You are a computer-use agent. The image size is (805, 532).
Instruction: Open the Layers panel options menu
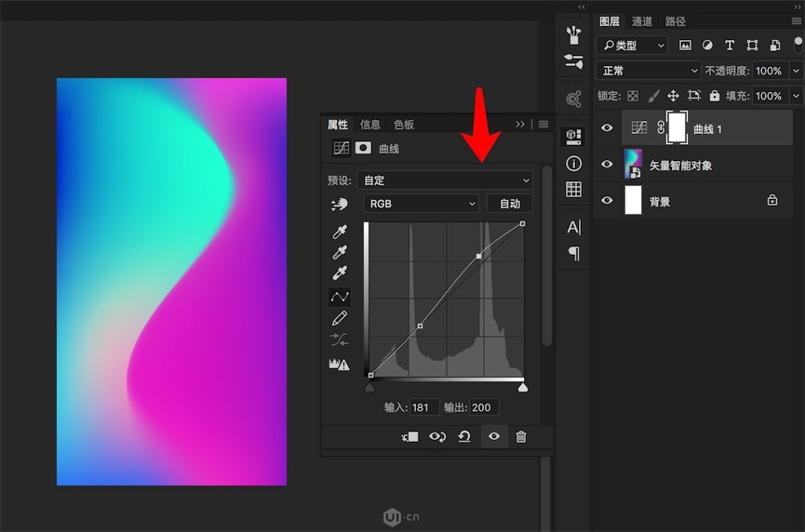(x=797, y=21)
